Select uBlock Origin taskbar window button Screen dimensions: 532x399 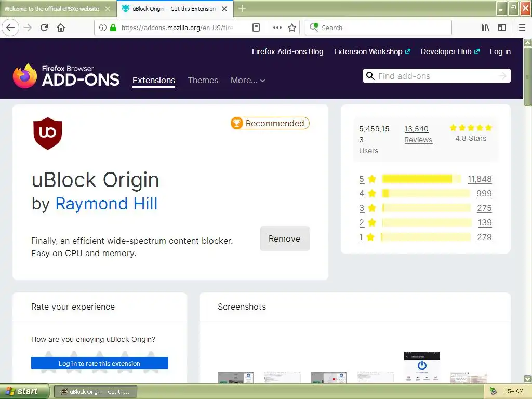(x=96, y=392)
